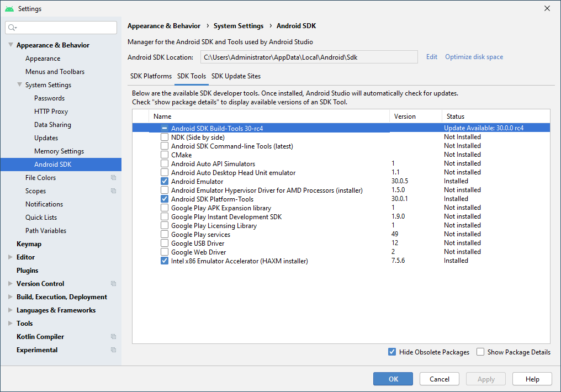Select the SDK Tools tab
The image size is (561, 392).
pyautogui.click(x=192, y=76)
